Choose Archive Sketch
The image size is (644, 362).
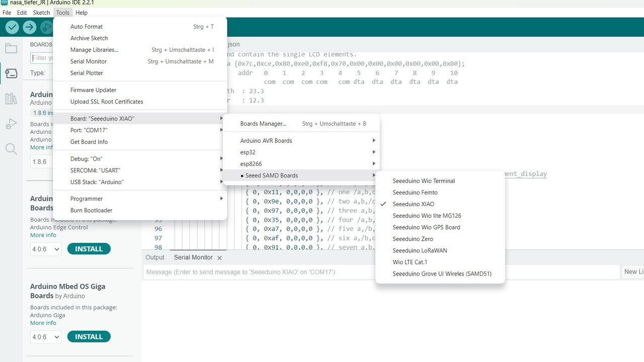140,38
